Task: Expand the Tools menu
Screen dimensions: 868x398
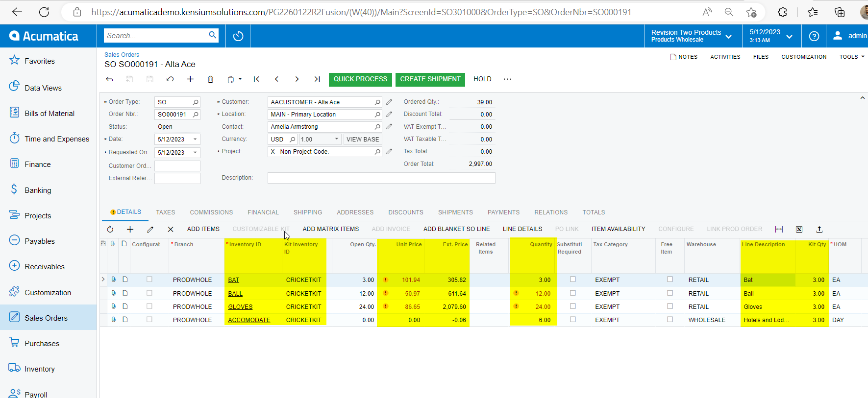Action: pos(852,57)
